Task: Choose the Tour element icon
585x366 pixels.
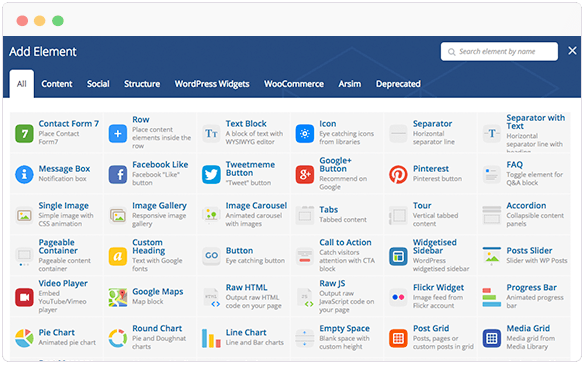Action: coord(398,215)
